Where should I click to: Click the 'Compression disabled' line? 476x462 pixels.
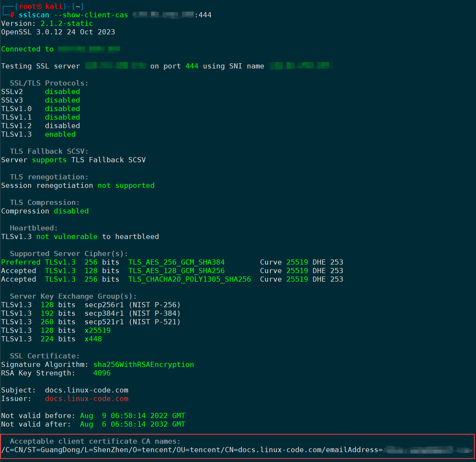coord(45,211)
